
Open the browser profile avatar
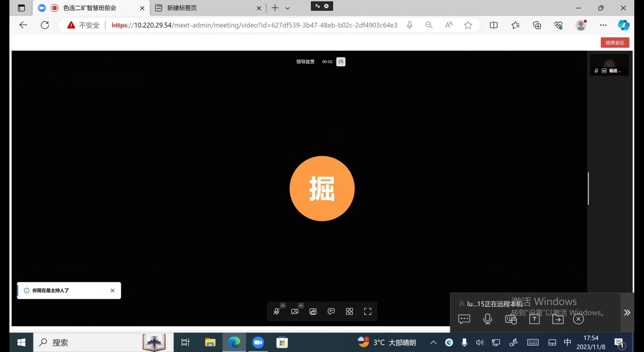(581, 25)
